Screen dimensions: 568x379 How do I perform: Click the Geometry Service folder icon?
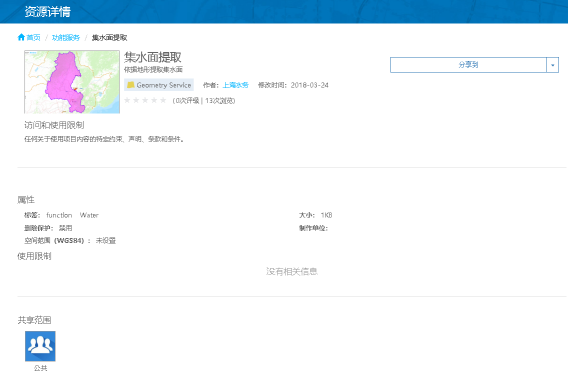(130, 85)
